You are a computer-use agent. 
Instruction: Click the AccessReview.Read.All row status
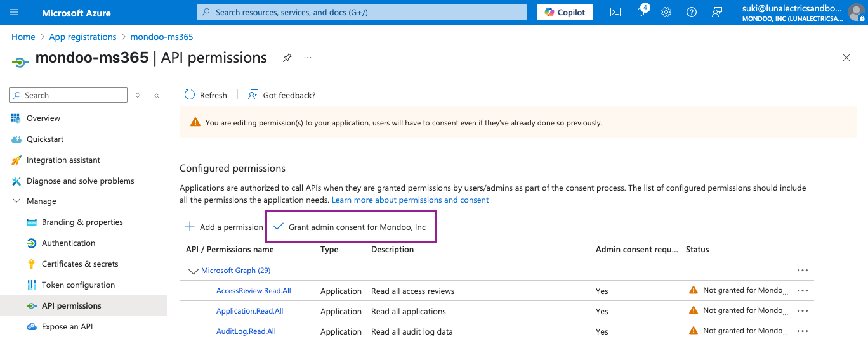click(739, 290)
